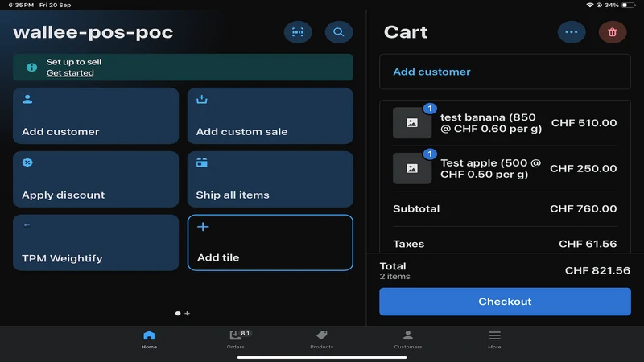Tap the upload icon on Add custom sale tile
Image resolution: width=644 pixels, height=362 pixels.
coord(202,99)
